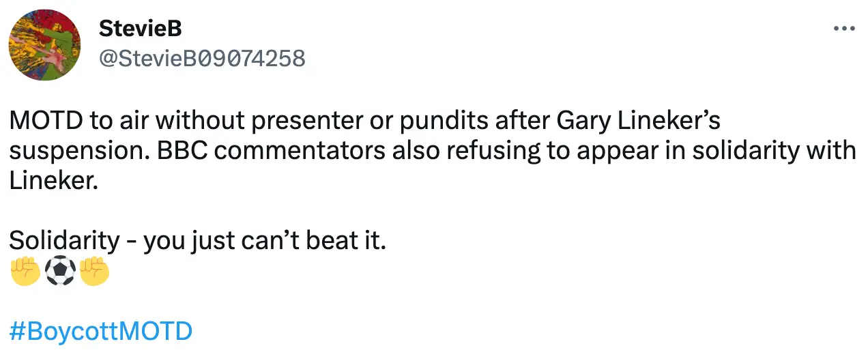Click the @StevieB09074258 handle
868x359 pixels.
202,58
